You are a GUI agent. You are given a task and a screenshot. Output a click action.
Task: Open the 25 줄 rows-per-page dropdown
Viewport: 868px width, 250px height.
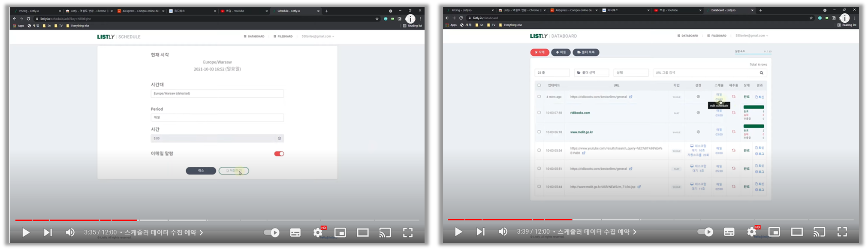pos(552,73)
